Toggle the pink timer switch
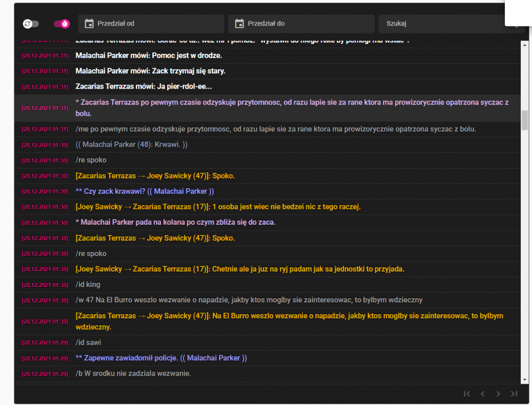Image resolution: width=532 pixels, height=405 pixels. pos(62,24)
